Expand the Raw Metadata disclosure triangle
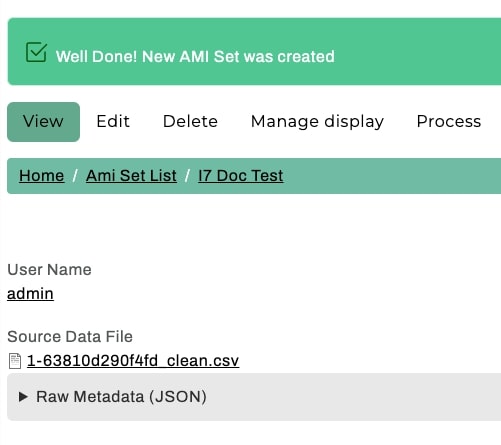The width and height of the screenshot is (501, 445). coord(23,397)
